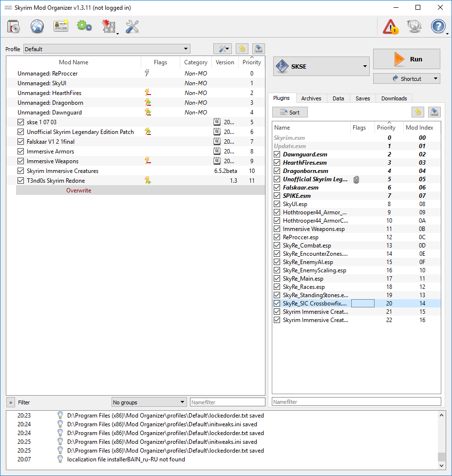Open the Downloads tab

[394, 98]
